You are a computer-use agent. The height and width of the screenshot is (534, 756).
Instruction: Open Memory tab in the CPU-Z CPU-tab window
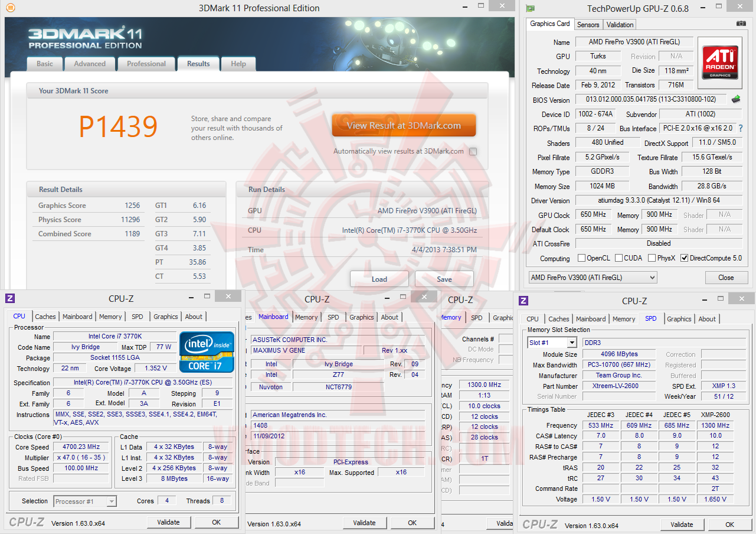(110, 317)
